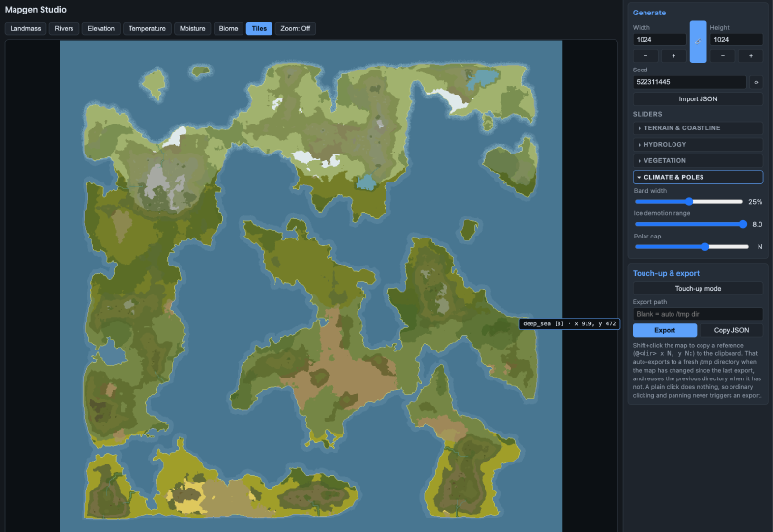Viewport: 773px width, 532px height.
Task: Switch to the Elevation view
Action: click(101, 29)
